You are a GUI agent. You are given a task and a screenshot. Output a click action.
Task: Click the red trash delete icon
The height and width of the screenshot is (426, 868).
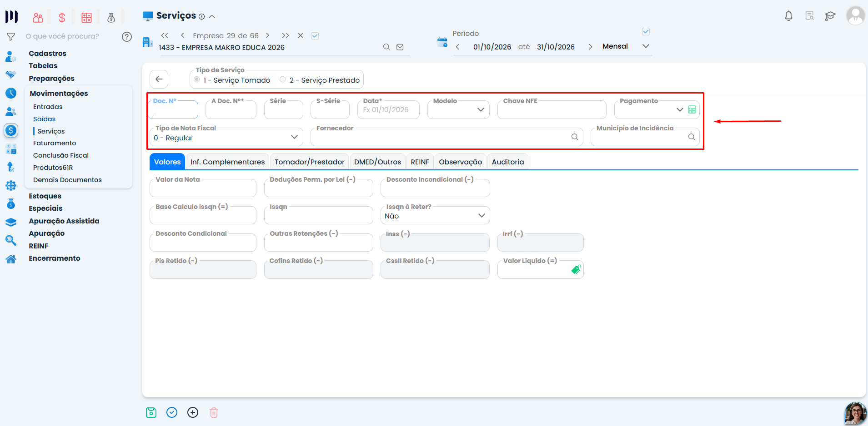coord(214,412)
